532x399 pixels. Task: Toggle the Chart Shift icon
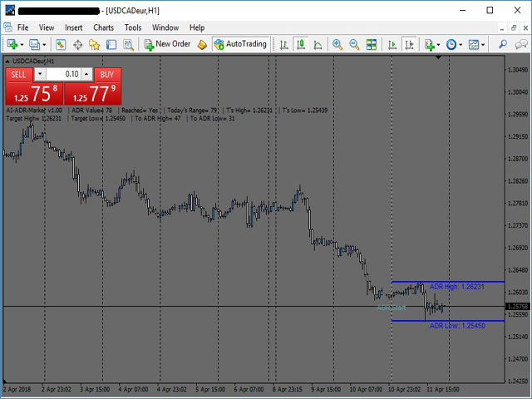[409, 44]
